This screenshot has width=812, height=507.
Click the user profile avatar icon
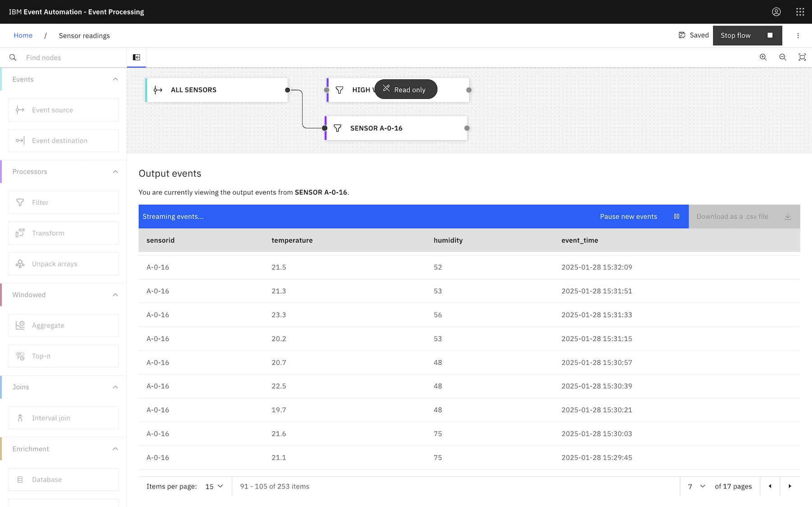776,12
